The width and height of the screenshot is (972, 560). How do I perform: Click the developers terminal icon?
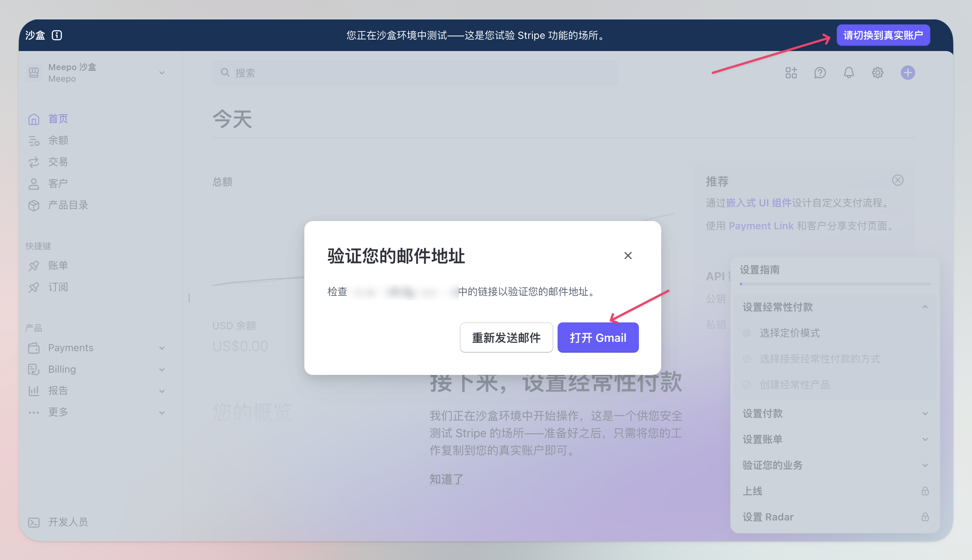[34, 522]
